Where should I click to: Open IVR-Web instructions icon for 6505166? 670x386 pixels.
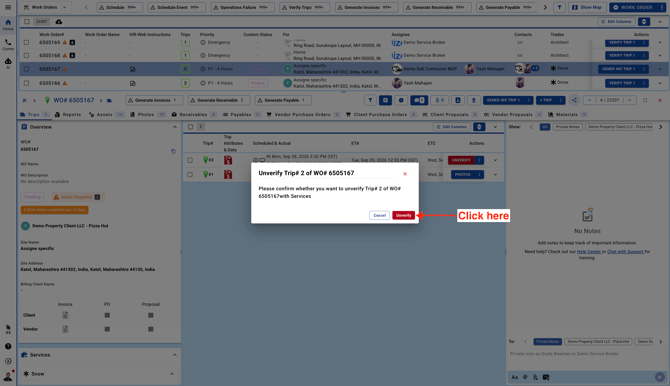tap(132, 83)
